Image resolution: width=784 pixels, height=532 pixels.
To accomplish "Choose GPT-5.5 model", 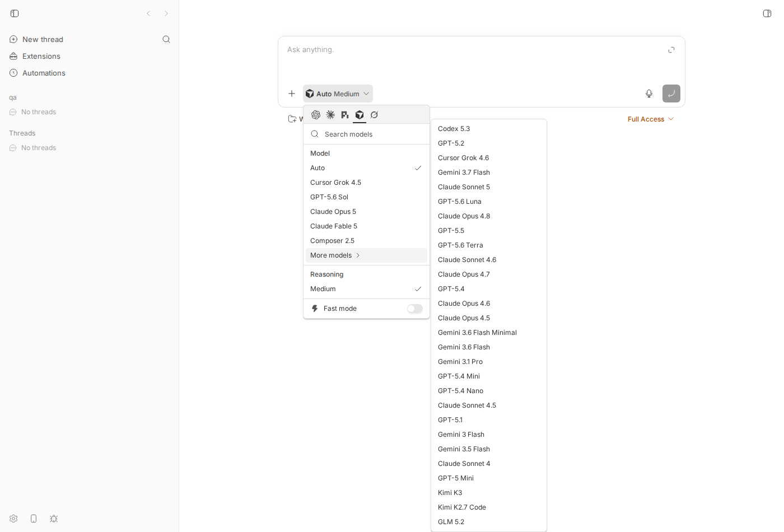I will (489, 231).
